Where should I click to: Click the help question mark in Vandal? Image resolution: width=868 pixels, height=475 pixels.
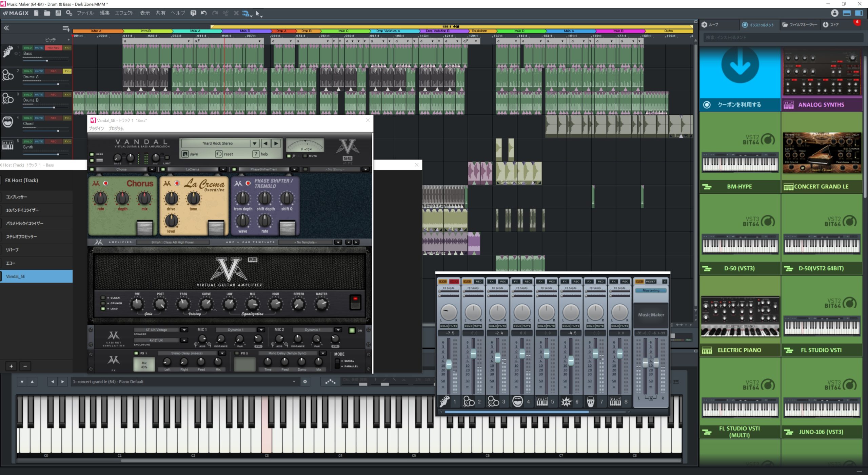tap(256, 154)
